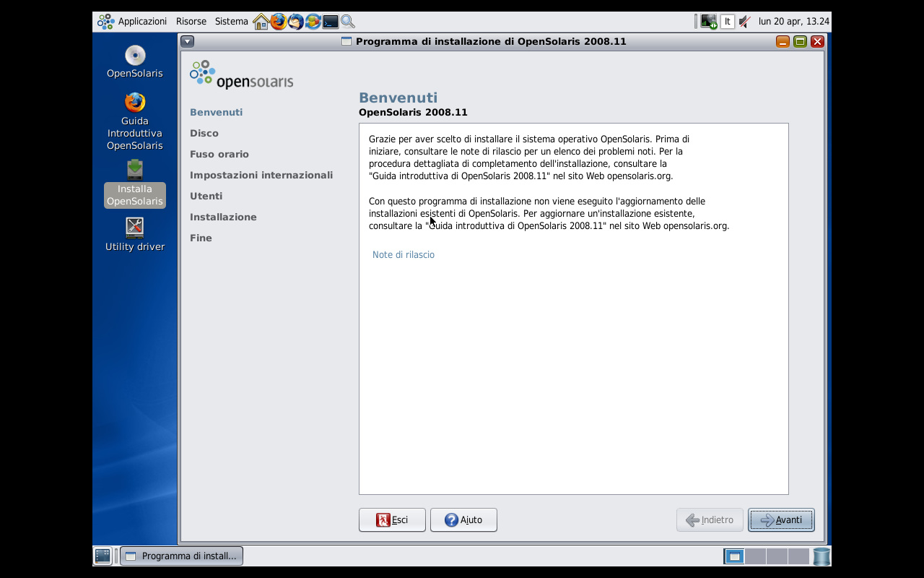Open the Note di rilascio link
Image resolution: width=924 pixels, height=578 pixels.
point(404,255)
